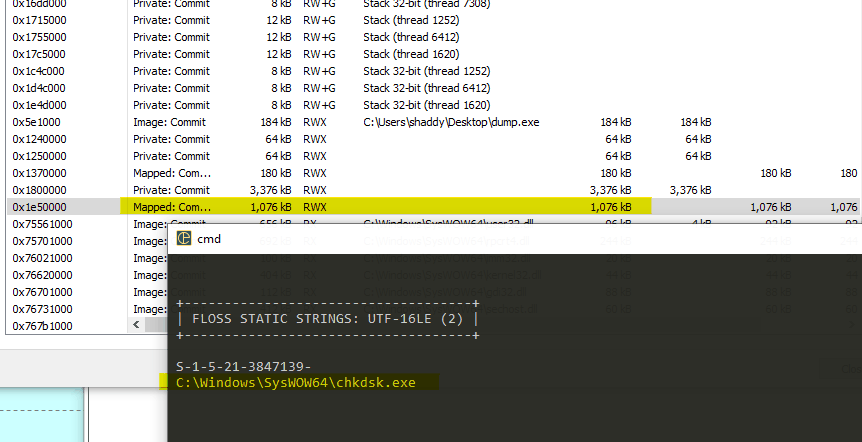Click "Stack 32-bit (thread 1252)" entry
Viewport: 862px width, 442px height.
pyautogui.click(x=427, y=71)
